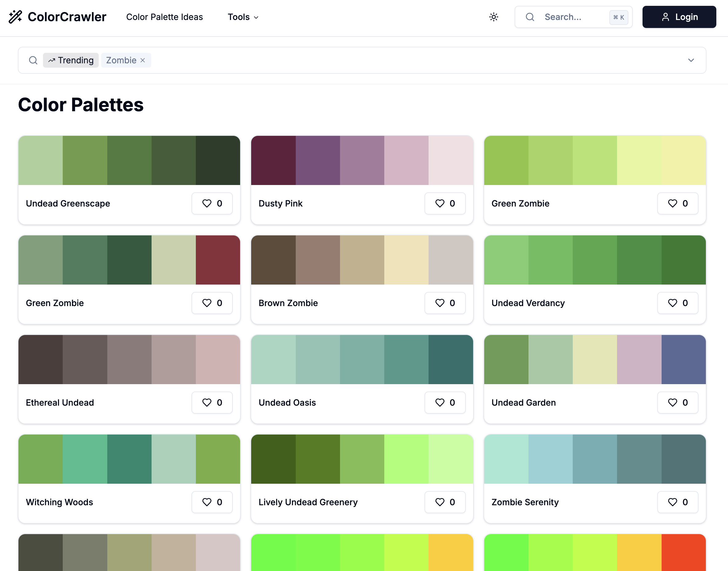This screenshot has width=728, height=571.
Task: Open Color Palette Ideas page
Action: (164, 17)
